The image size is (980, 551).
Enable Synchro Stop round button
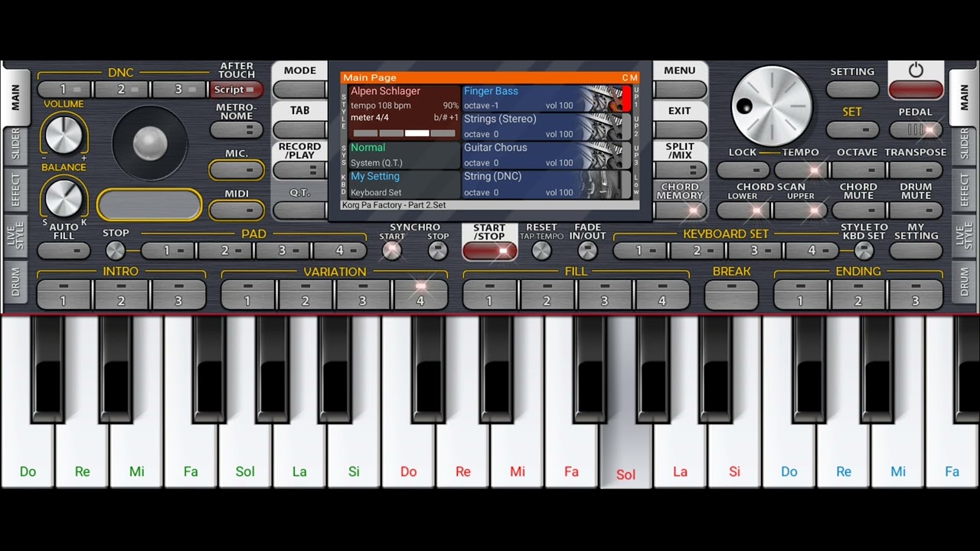(x=438, y=250)
